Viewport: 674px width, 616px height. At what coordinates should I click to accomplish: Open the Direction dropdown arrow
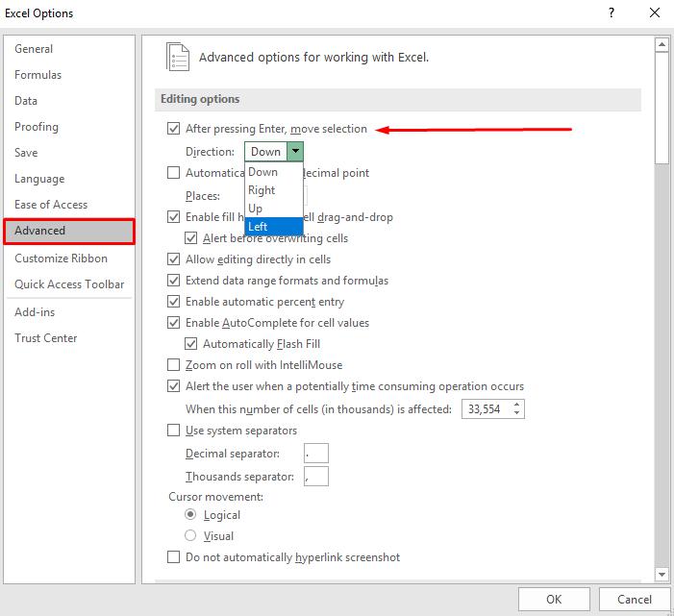click(295, 152)
